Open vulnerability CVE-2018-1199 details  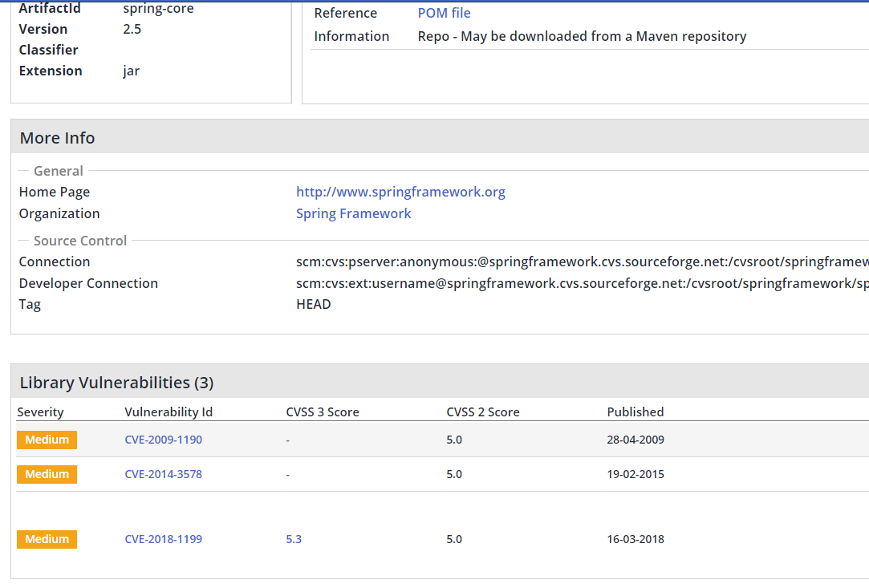point(163,539)
